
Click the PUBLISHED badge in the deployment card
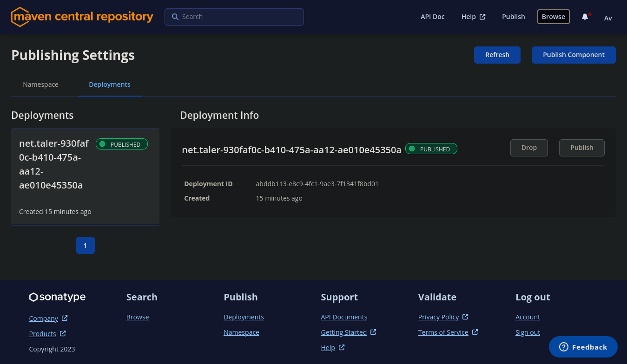point(122,144)
